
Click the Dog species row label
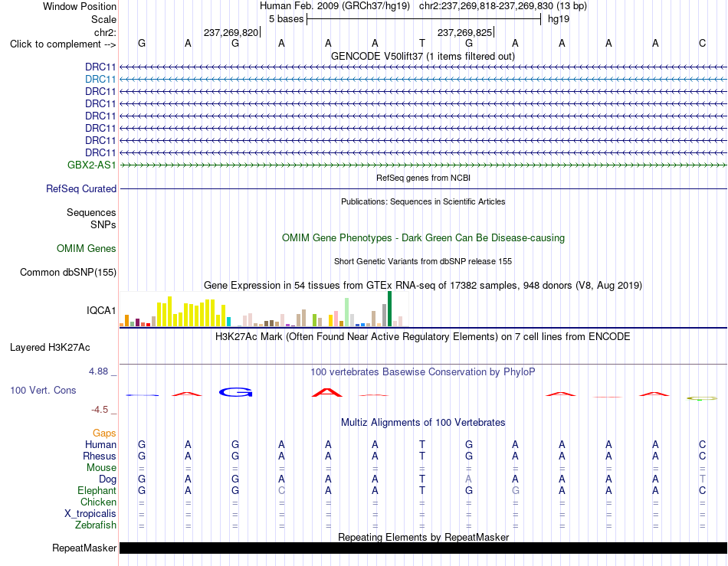click(x=108, y=479)
